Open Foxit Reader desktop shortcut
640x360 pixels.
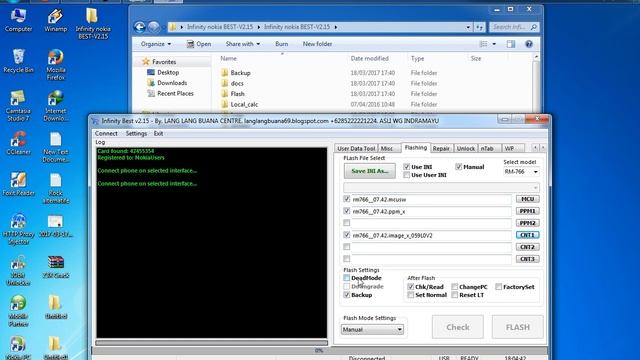[18, 184]
